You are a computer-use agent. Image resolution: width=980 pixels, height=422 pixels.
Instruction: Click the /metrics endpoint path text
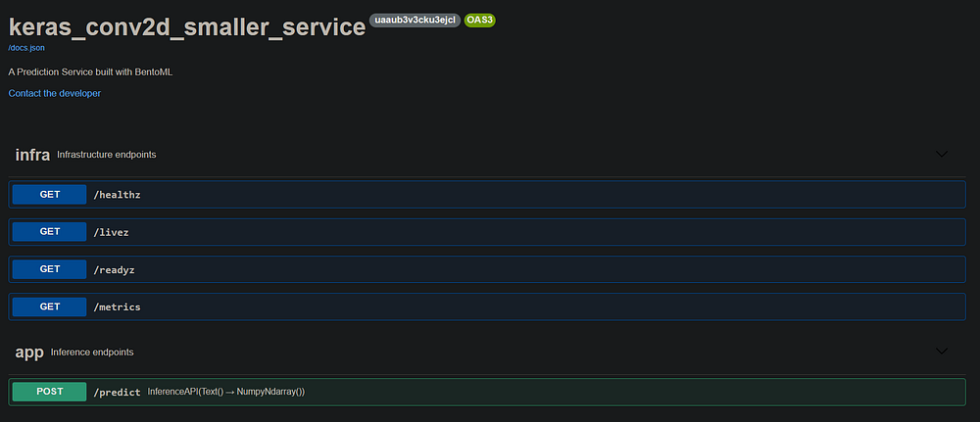pos(117,306)
